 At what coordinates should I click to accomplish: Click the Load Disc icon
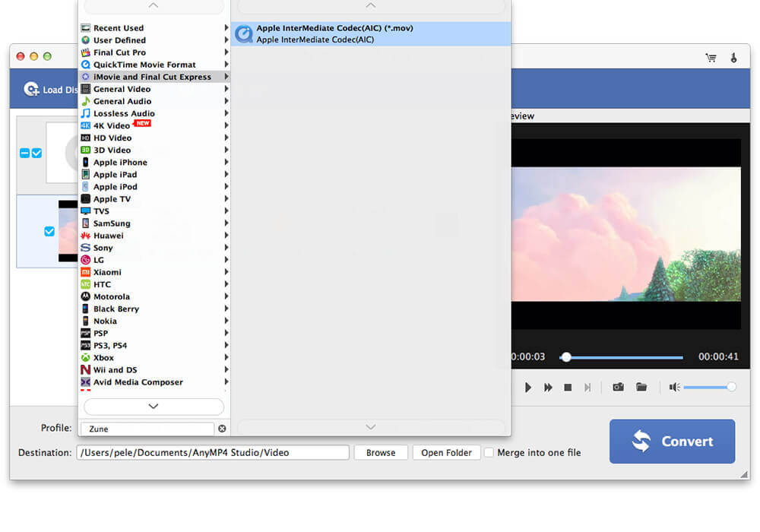pos(31,89)
